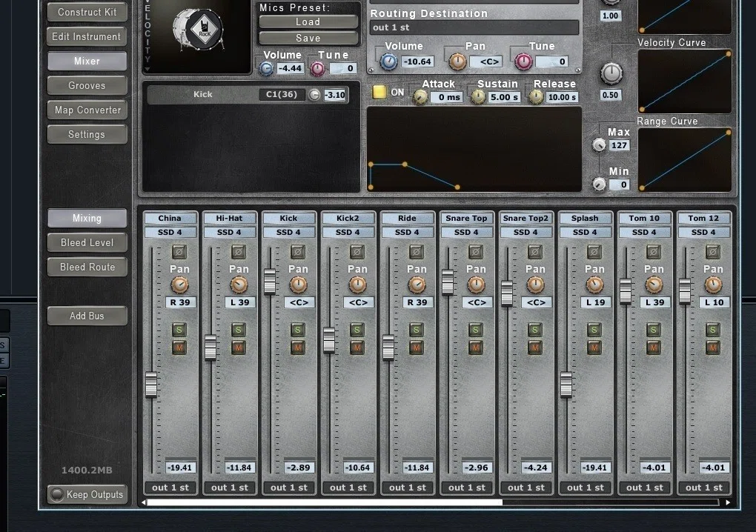
Task: Open the Edit Instrument page
Action: (87, 36)
